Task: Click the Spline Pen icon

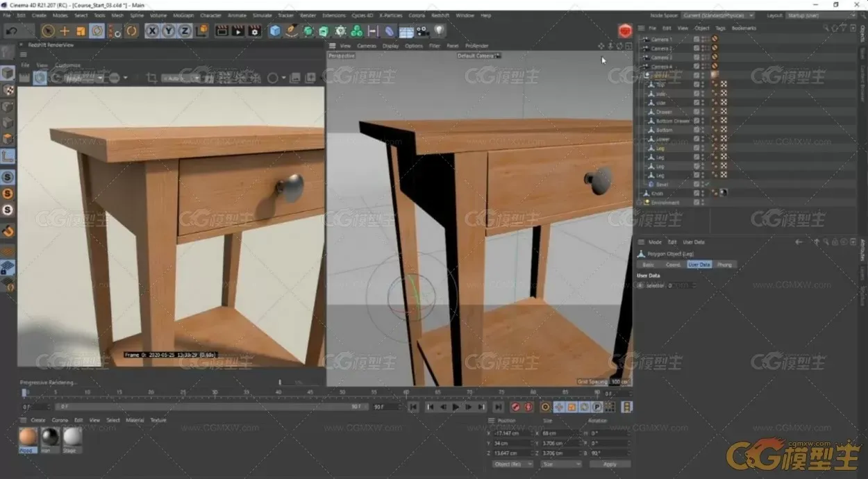Action: (292, 31)
